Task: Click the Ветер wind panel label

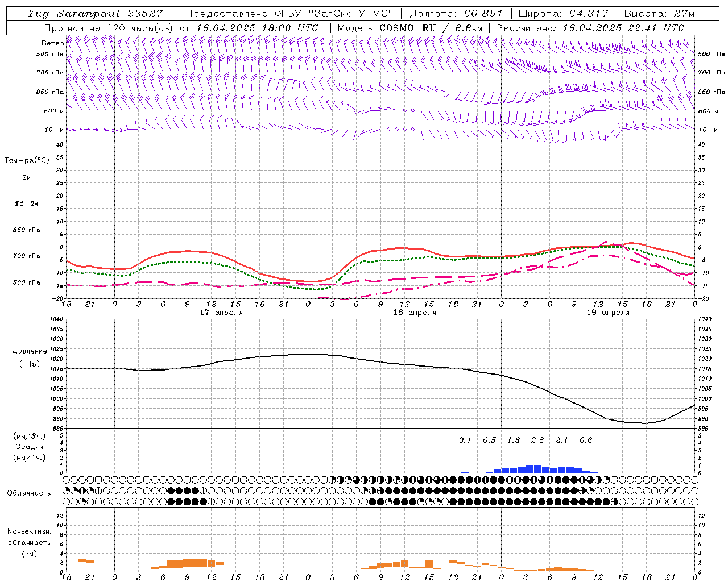Action: click(x=53, y=43)
